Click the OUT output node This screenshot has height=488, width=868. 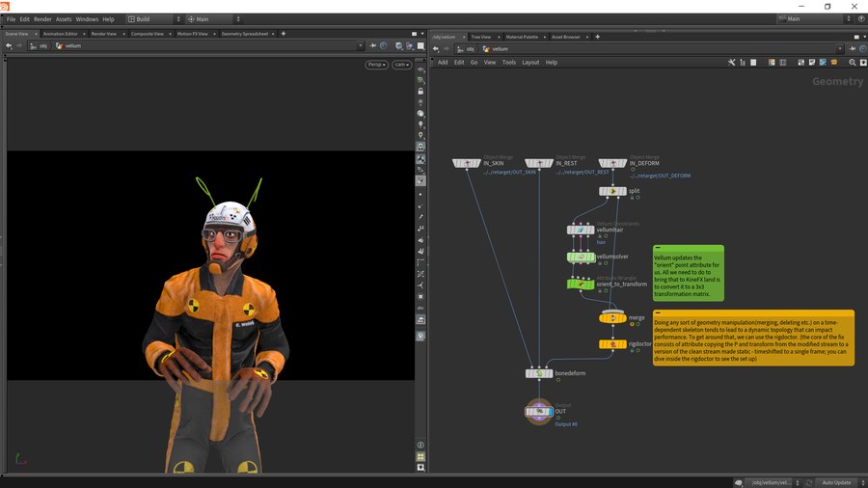(538, 412)
